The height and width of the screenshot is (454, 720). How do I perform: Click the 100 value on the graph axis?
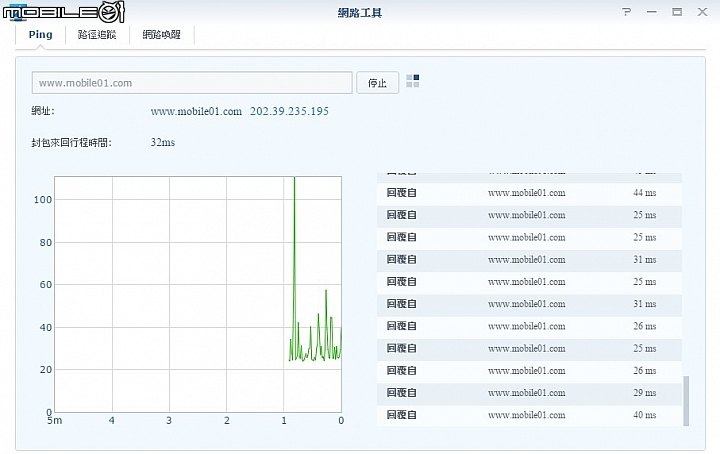(43, 200)
